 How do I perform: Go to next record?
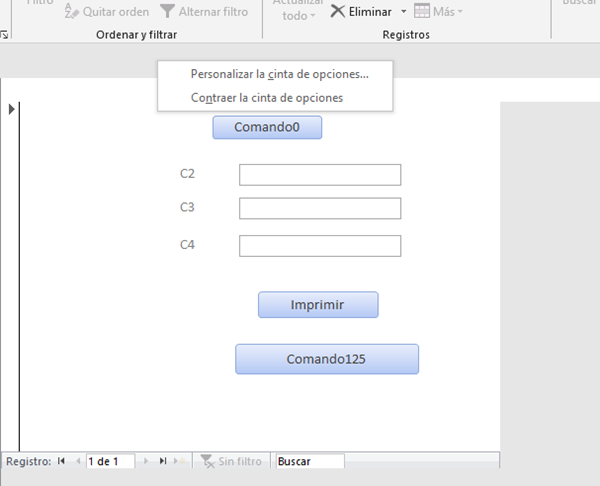(146, 461)
